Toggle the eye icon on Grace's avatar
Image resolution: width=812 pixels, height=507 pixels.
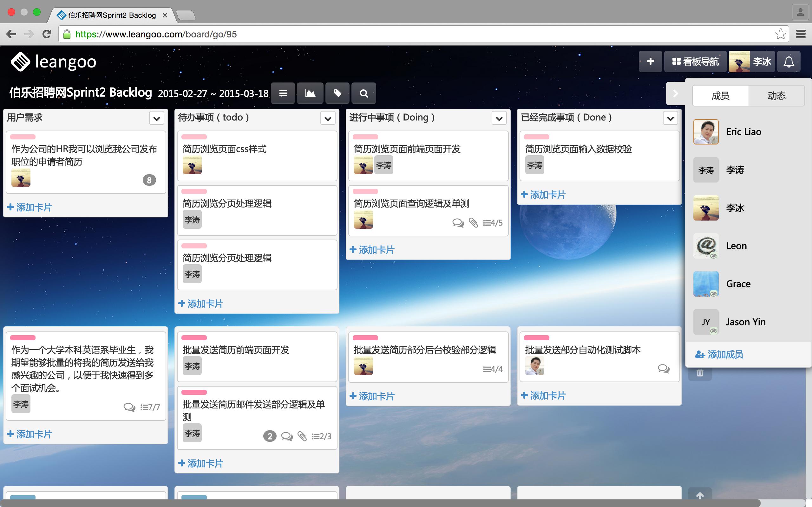tap(714, 294)
